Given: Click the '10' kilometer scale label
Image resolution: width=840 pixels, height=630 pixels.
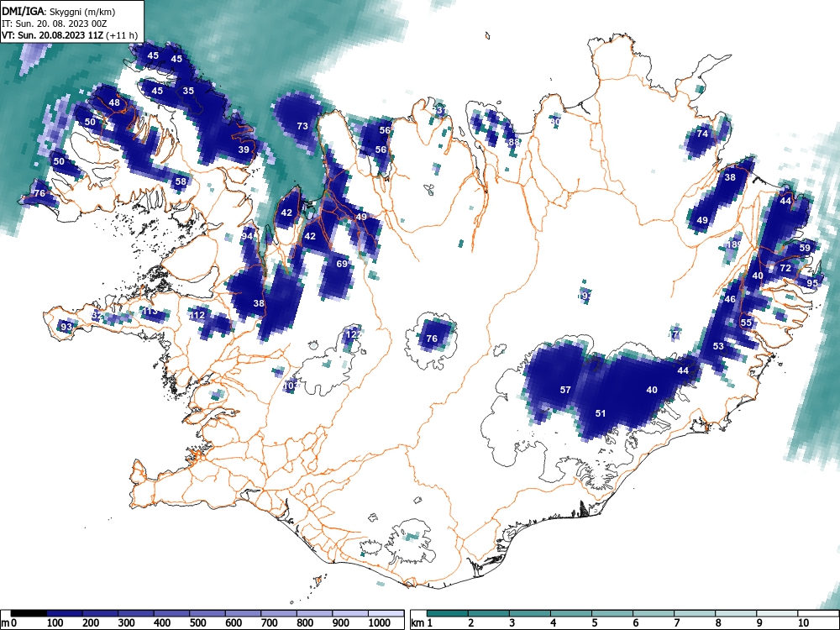Looking at the screenshot, I should click(x=802, y=623).
